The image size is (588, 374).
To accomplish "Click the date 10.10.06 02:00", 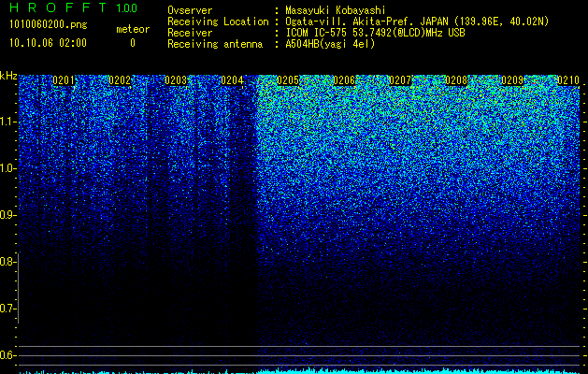I will [x=48, y=43].
